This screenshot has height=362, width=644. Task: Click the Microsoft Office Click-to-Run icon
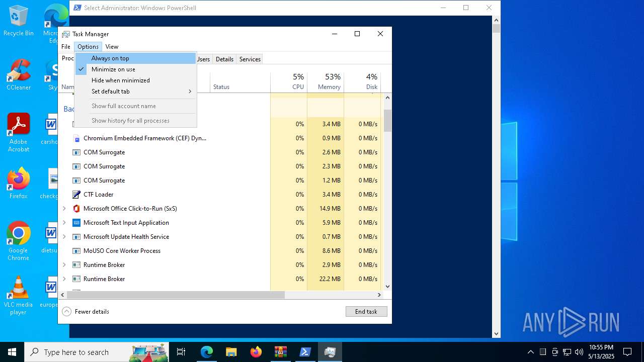[76, 209]
